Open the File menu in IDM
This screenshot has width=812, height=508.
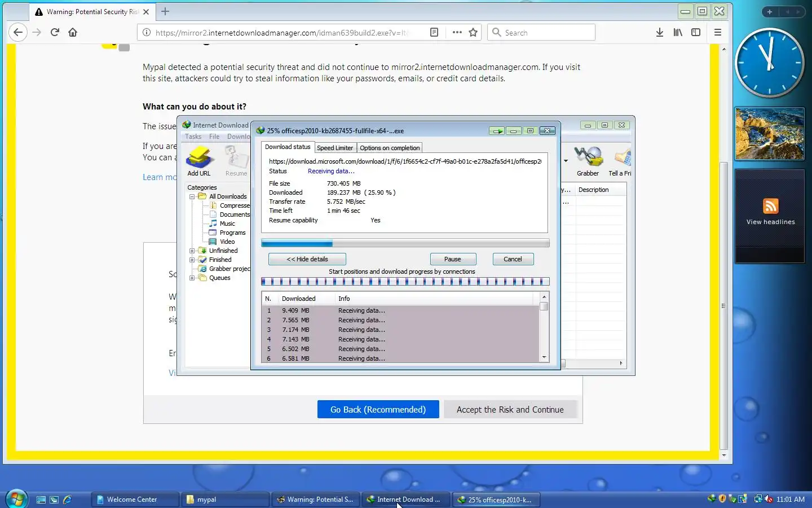pyautogui.click(x=214, y=137)
